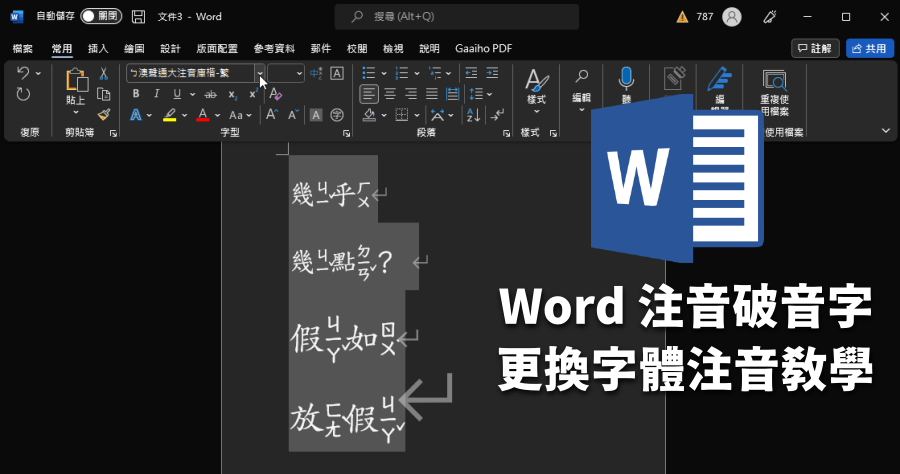The height and width of the screenshot is (474, 900).
Task: Expand the Paste options arrow
Action: tap(76, 112)
